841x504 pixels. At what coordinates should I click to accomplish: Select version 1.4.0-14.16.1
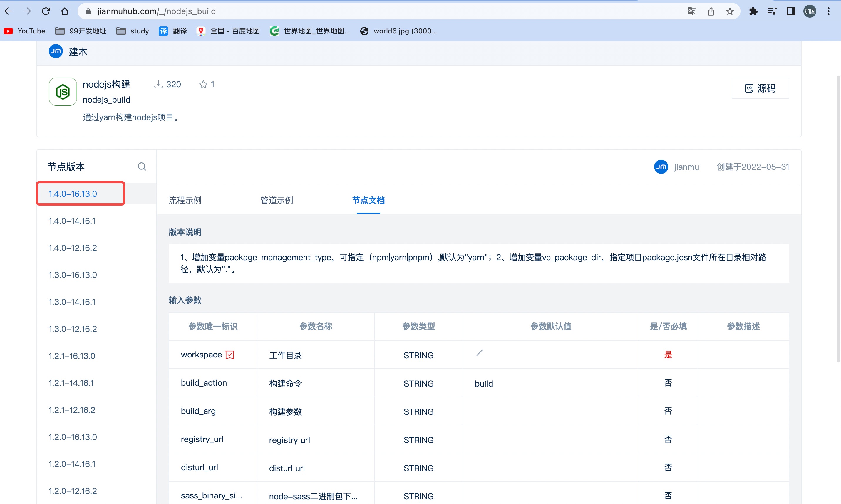pyautogui.click(x=72, y=221)
